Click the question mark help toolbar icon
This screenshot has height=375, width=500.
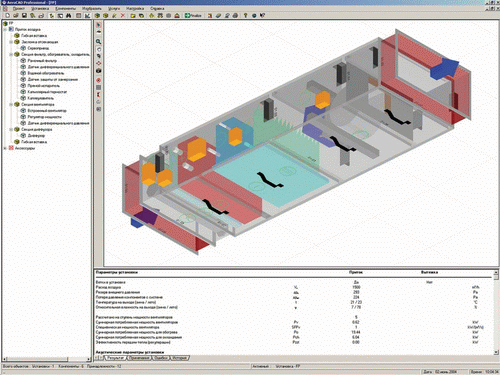246,15
